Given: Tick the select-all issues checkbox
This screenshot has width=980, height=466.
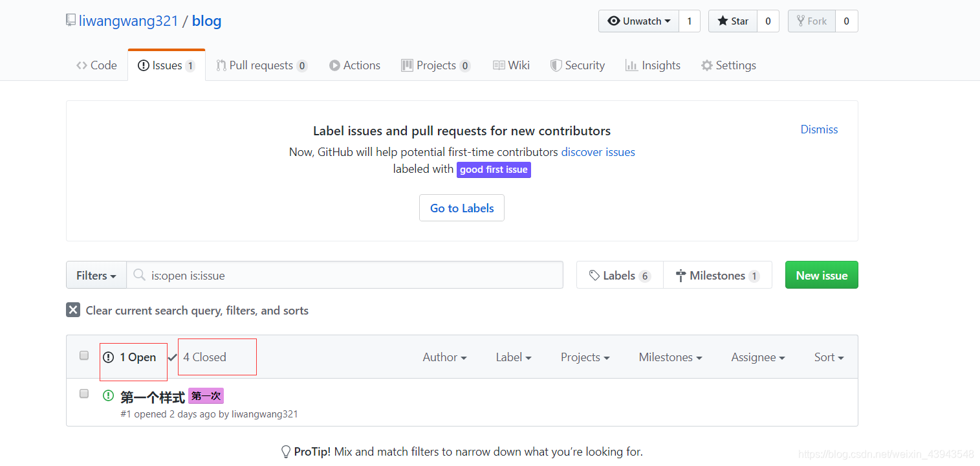Looking at the screenshot, I should (84, 355).
